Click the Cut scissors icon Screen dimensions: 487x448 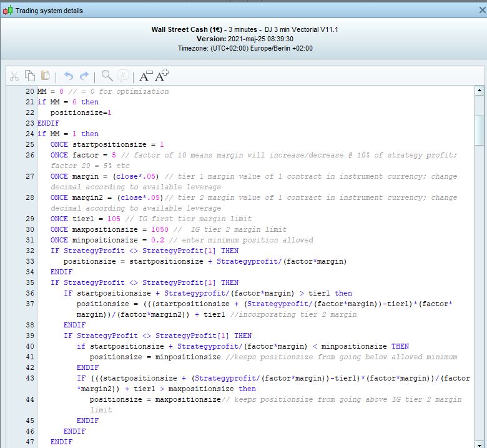pos(14,76)
